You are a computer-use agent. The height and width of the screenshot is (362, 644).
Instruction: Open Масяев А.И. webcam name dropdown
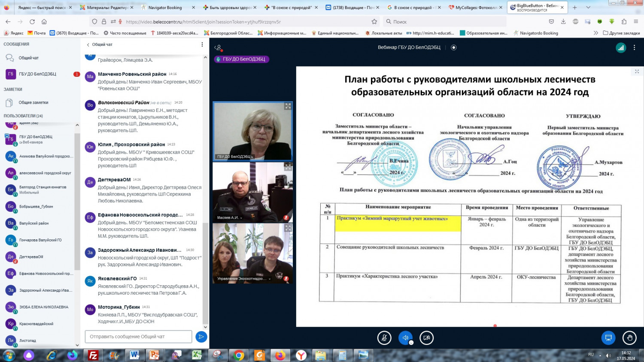click(230, 217)
